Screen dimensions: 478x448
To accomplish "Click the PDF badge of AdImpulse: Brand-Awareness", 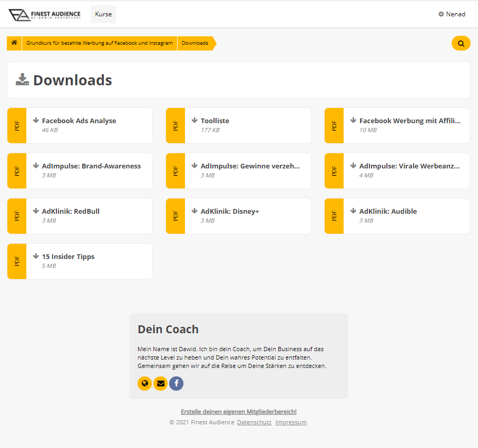I will [x=17, y=171].
